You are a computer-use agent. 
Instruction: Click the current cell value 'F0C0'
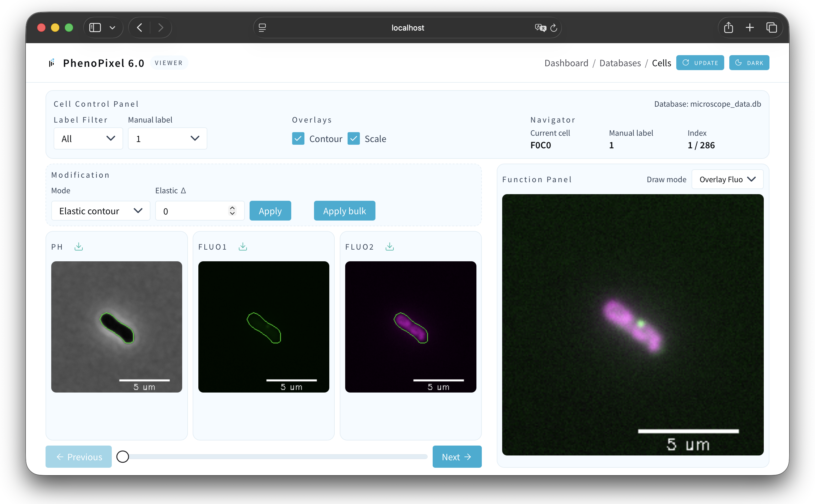pos(540,145)
